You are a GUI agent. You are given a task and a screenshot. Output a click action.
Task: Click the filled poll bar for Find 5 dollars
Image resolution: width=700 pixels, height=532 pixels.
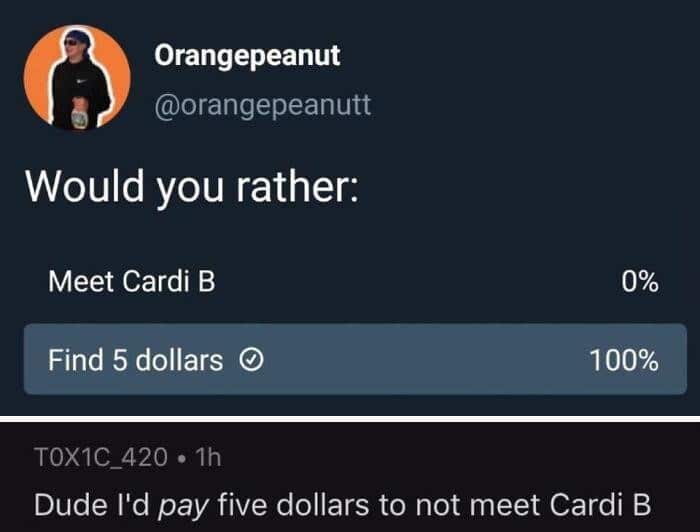(355, 359)
